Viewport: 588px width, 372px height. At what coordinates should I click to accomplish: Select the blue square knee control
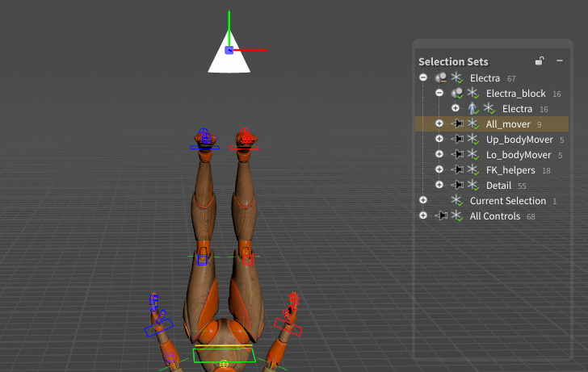pyautogui.click(x=203, y=260)
